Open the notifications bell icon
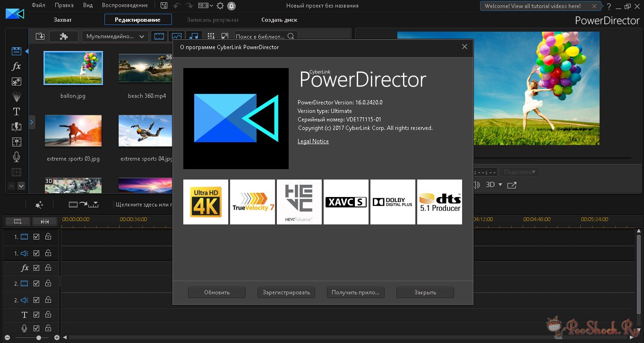The height and width of the screenshot is (343, 644). [232, 6]
